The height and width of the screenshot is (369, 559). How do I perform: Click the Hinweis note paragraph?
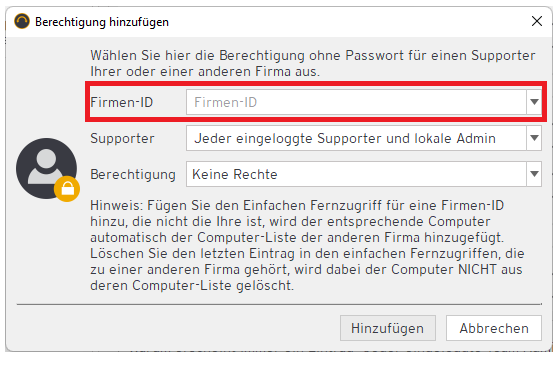[x=307, y=245]
